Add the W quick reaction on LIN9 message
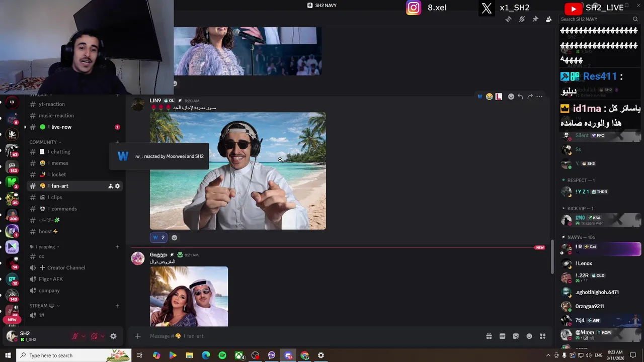Viewport: 644px width, 362px height. point(480,97)
